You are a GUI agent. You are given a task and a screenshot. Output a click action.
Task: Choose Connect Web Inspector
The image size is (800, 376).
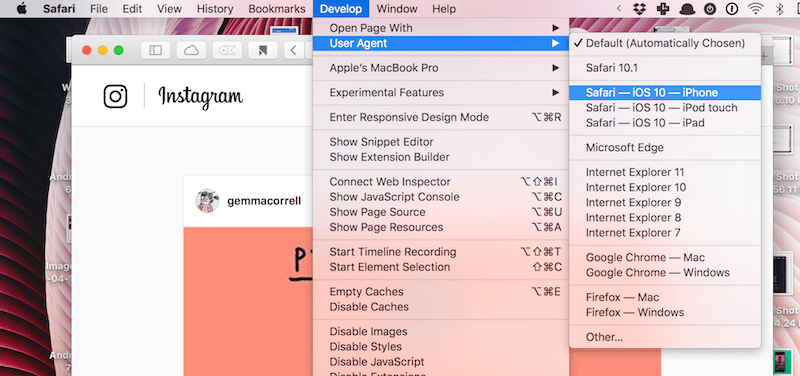coord(441,182)
